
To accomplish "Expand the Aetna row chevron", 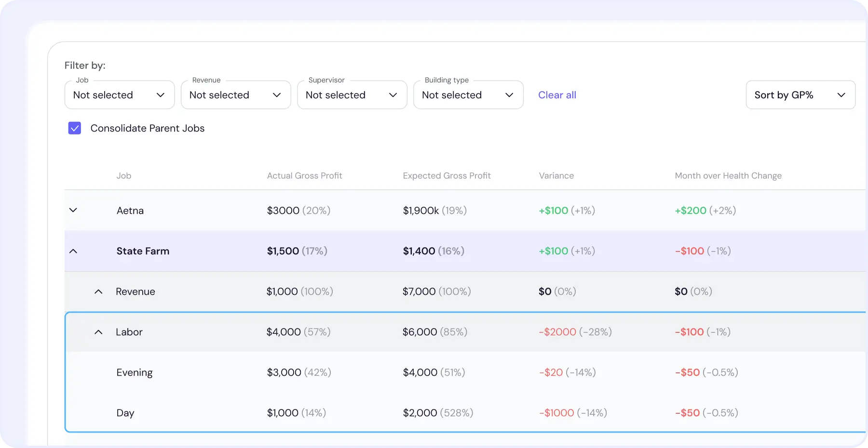I will (x=73, y=210).
